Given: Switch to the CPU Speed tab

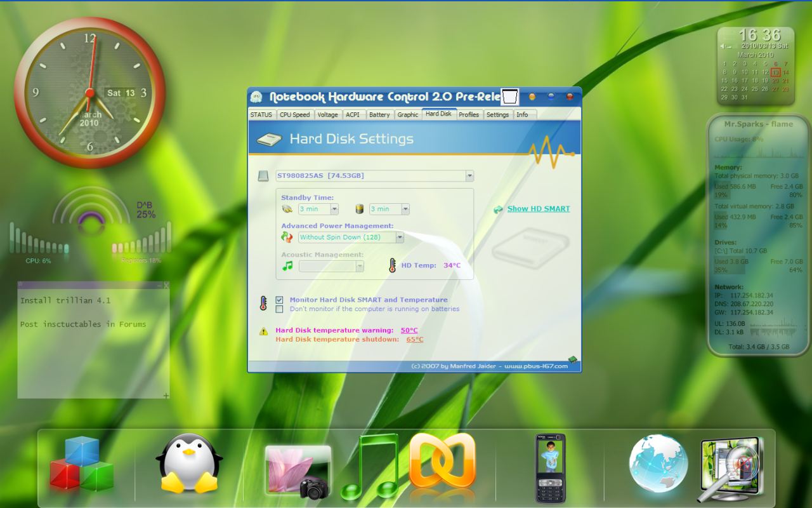Looking at the screenshot, I should (x=295, y=115).
